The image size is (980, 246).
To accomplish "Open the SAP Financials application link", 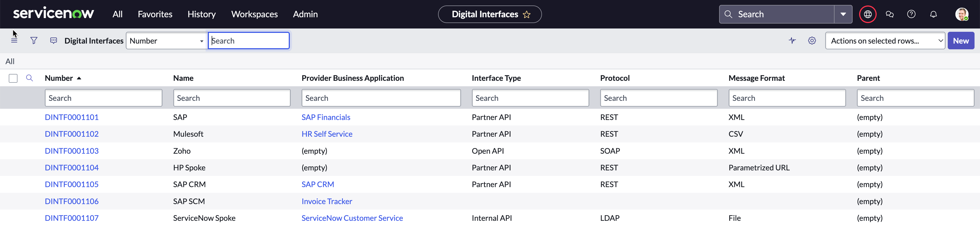I will (x=326, y=117).
